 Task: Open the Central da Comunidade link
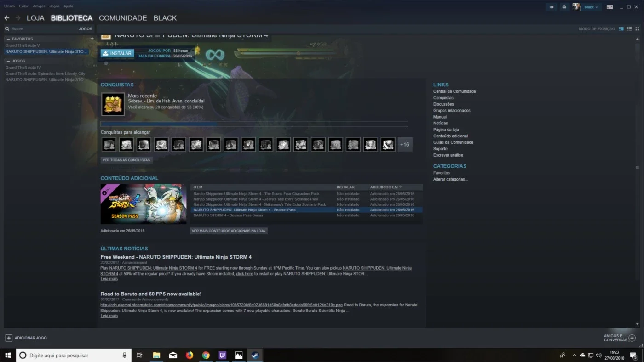coord(454,91)
